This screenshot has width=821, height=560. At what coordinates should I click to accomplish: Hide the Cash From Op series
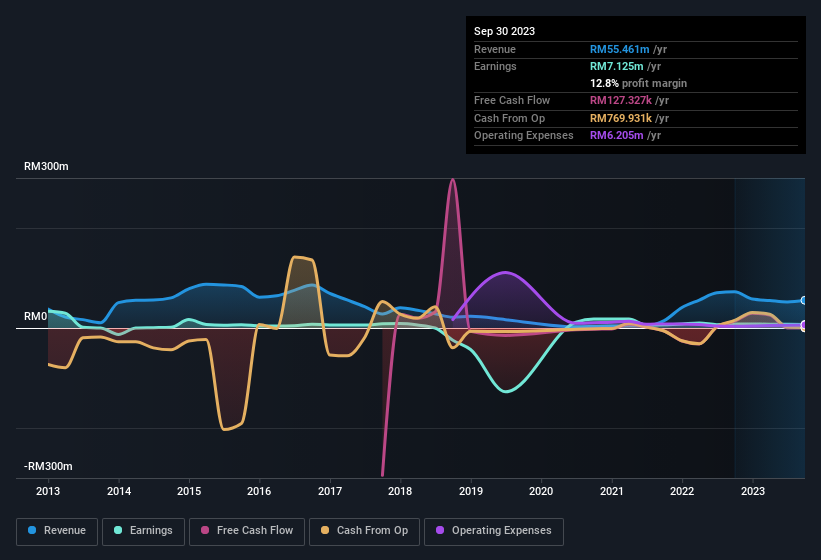click(x=364, y=531)
